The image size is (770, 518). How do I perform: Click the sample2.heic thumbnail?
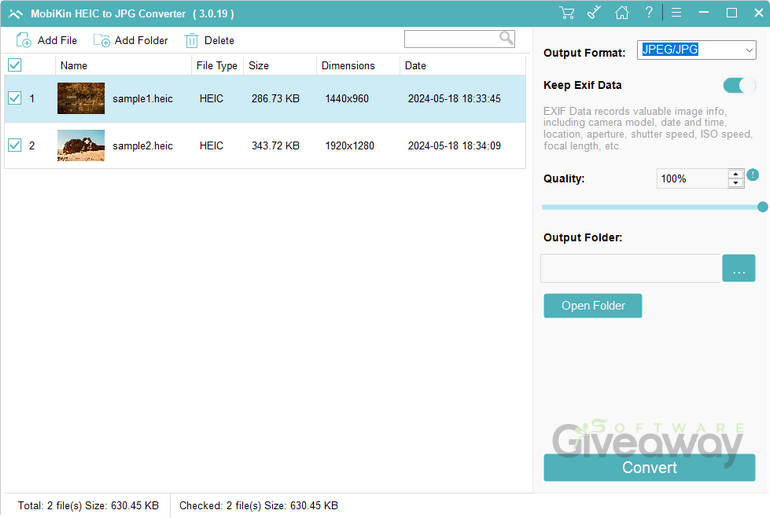81,145
